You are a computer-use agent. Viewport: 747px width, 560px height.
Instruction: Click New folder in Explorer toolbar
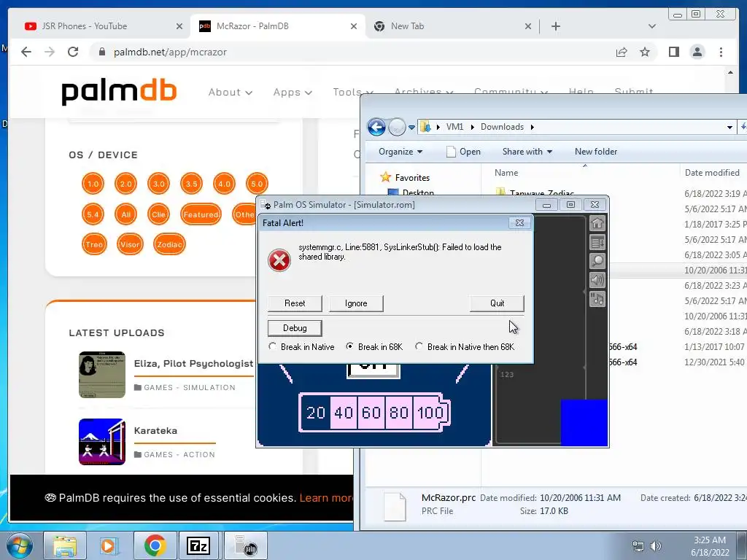point(595,152)
